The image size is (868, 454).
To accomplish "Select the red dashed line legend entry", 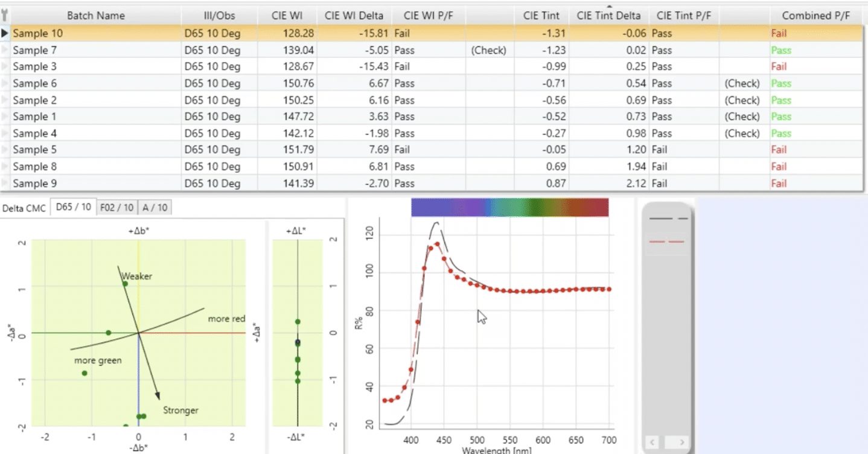I will pyautogui.click(x=667, y=241).
